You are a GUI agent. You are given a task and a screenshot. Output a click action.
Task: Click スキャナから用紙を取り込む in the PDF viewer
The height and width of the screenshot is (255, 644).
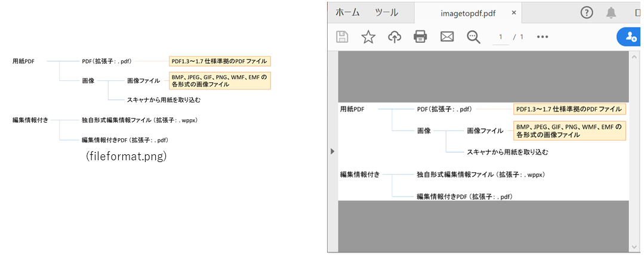(x=508, y=152)
